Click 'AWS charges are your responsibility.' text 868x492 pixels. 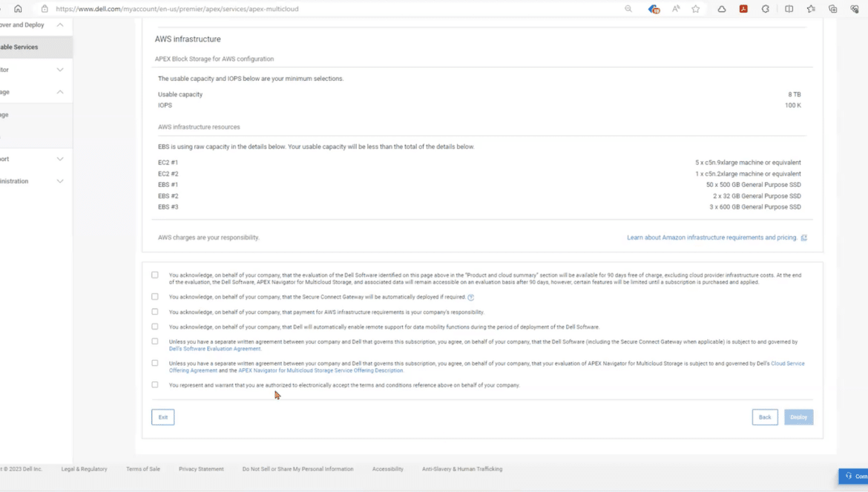[x=208, y=237]
